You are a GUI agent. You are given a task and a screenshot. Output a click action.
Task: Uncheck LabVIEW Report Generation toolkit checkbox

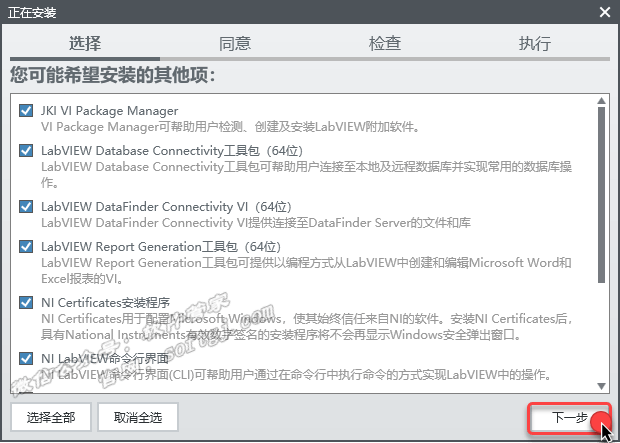click(x=26, y=247)
